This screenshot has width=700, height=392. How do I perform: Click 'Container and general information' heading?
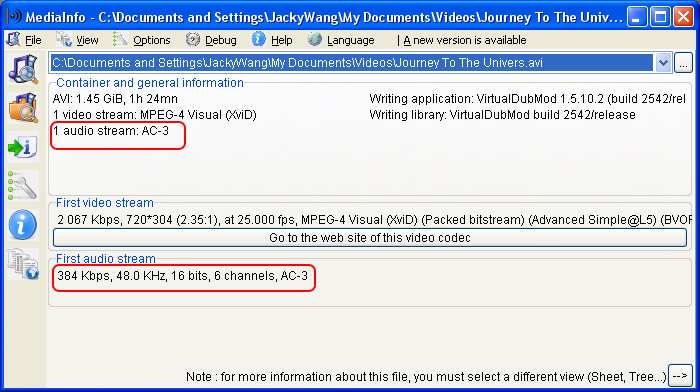pyautogui.click(x=150, y=83)
